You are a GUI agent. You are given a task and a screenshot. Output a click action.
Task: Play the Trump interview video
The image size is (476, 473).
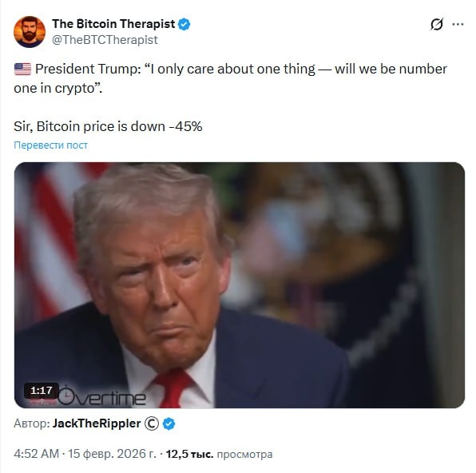(240, 285)
